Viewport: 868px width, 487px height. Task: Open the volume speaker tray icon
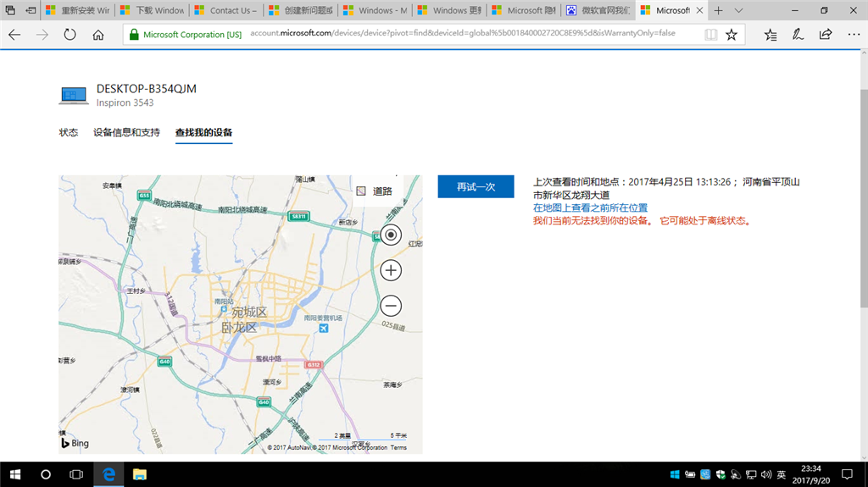766,474
